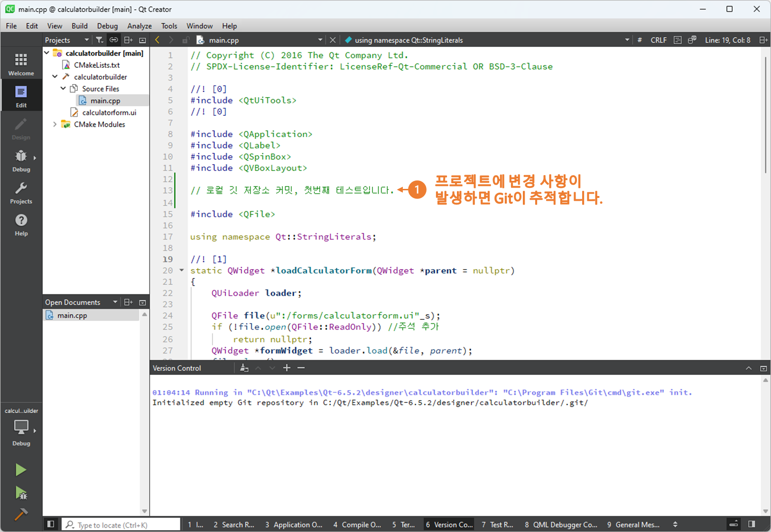Split the Open Documents view

point(128,302)
